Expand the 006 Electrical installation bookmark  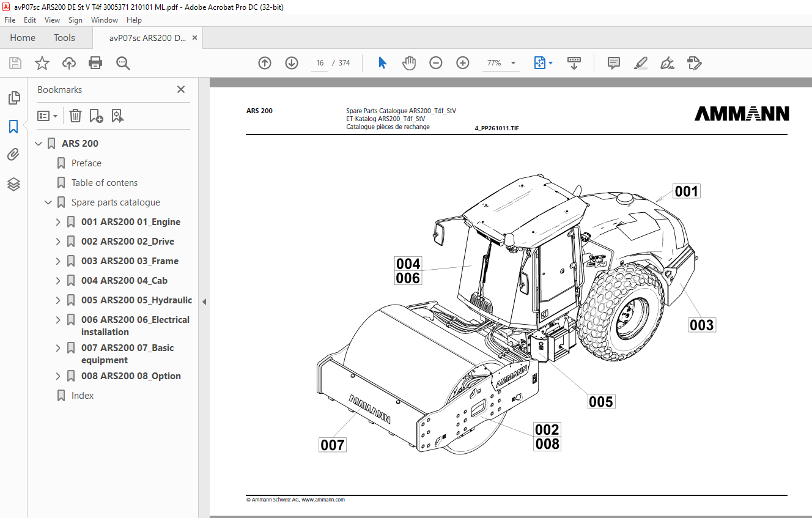pos(59,320)
